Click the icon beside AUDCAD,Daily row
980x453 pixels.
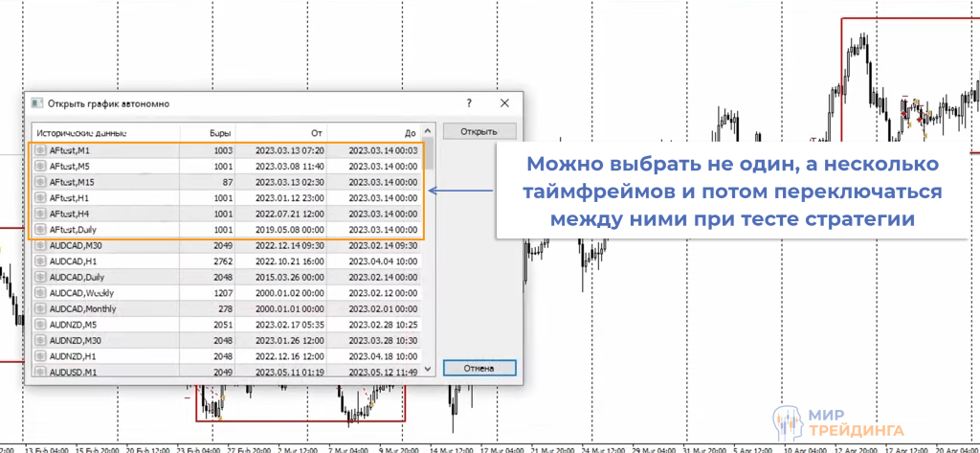coord(40,277)
